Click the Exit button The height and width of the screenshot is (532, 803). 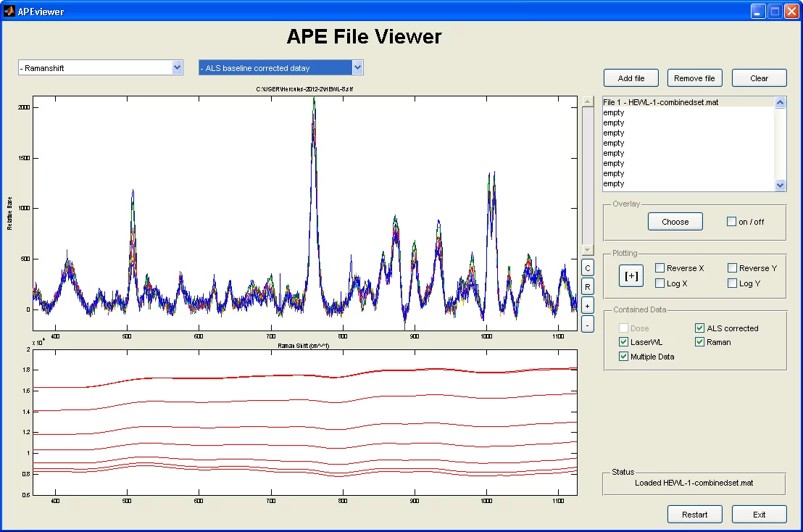[x=759, y=515]
